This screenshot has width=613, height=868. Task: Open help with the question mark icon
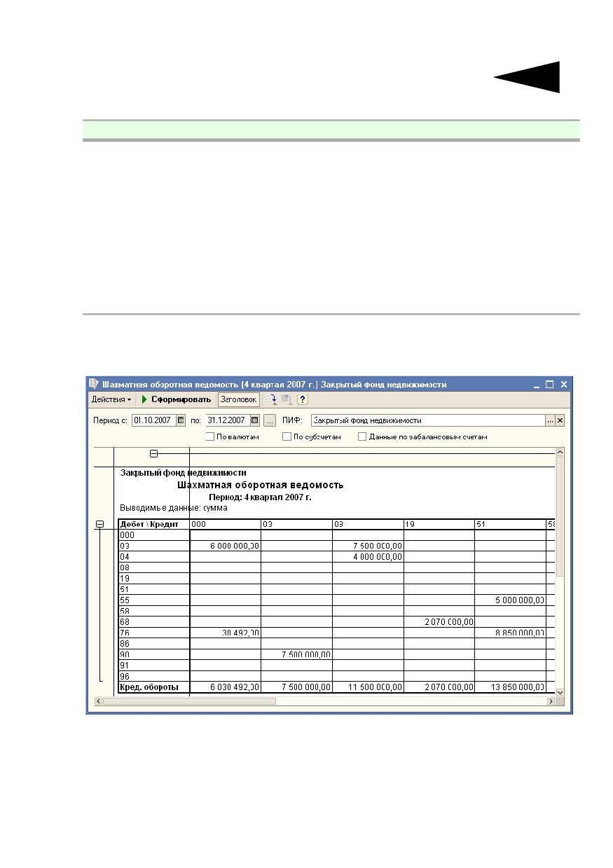pyautogui.click(x=303, y=399)
